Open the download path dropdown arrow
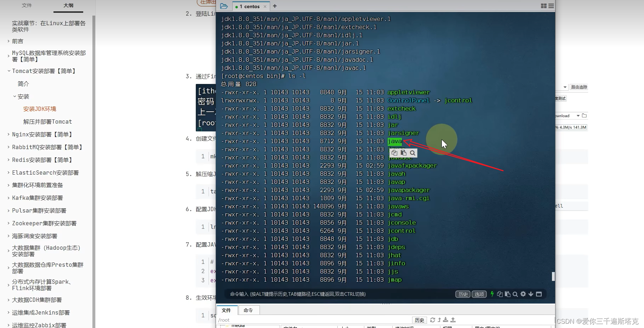Screen dimensions: 644x328 [x=578, y=115]
